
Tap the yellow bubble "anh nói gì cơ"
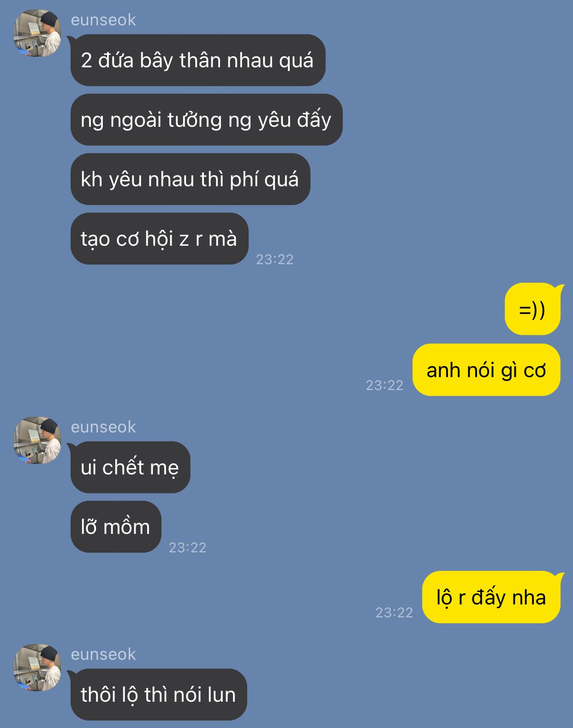(x=486, y=370)
